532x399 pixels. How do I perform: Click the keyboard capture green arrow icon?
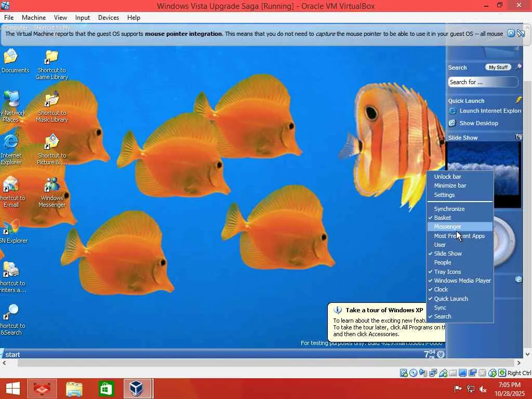(502, 373)
